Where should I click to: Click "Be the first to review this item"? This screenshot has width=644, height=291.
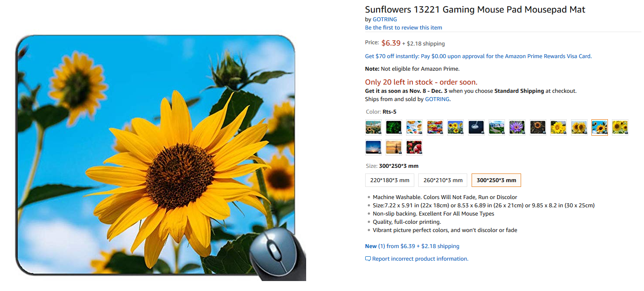pyautogui.click(x=403, y=27)
